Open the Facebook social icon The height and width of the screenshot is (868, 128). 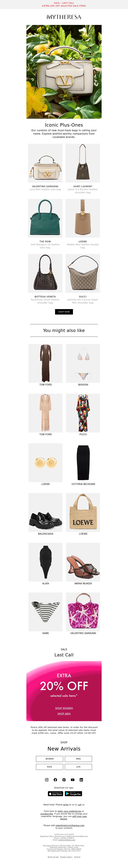click(55, 779)
